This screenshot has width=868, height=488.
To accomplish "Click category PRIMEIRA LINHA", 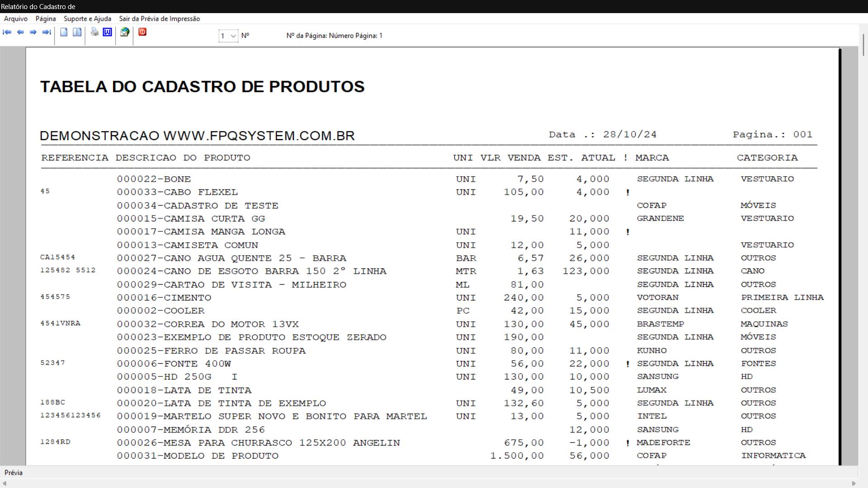I will point(782,298).
